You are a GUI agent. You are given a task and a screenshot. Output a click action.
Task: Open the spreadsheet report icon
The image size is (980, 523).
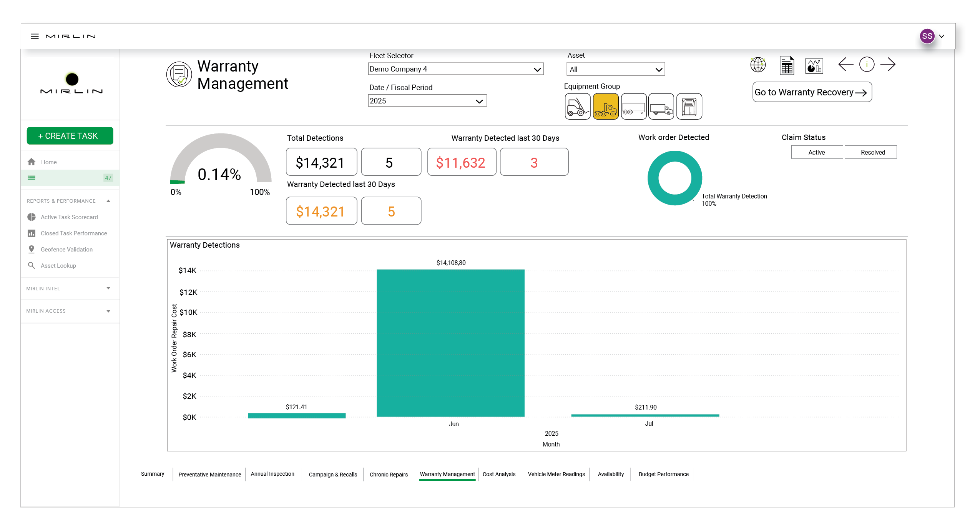tap(786, 65)
